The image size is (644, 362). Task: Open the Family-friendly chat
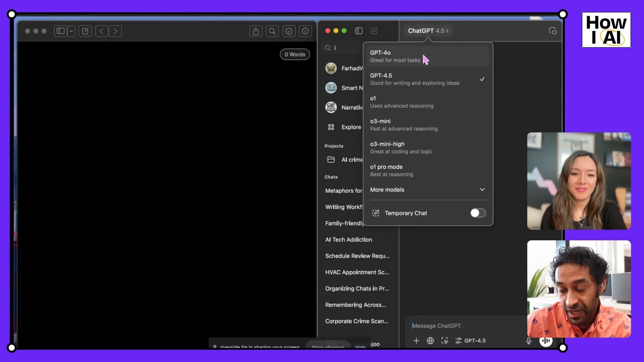click(344, 223)
